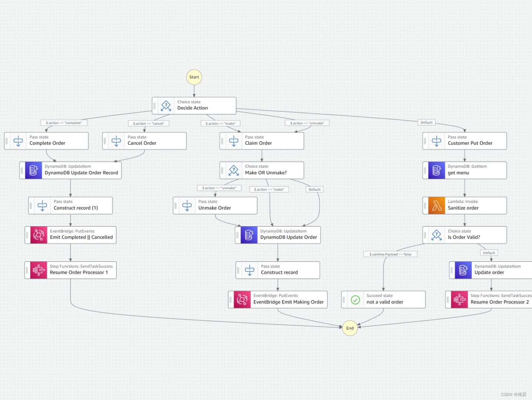Image resolution: width=532 pixels, height=400 pixels.
Task: Click the EventBridge Emit Making Order icon
Action: [242, 300]
